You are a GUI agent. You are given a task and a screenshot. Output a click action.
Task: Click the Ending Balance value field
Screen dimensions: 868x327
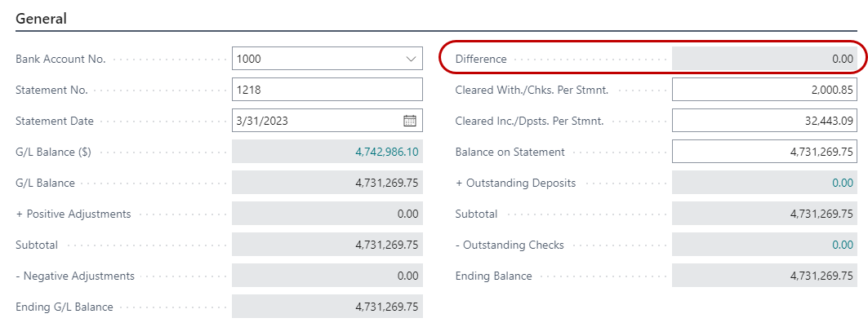(766, 276)
